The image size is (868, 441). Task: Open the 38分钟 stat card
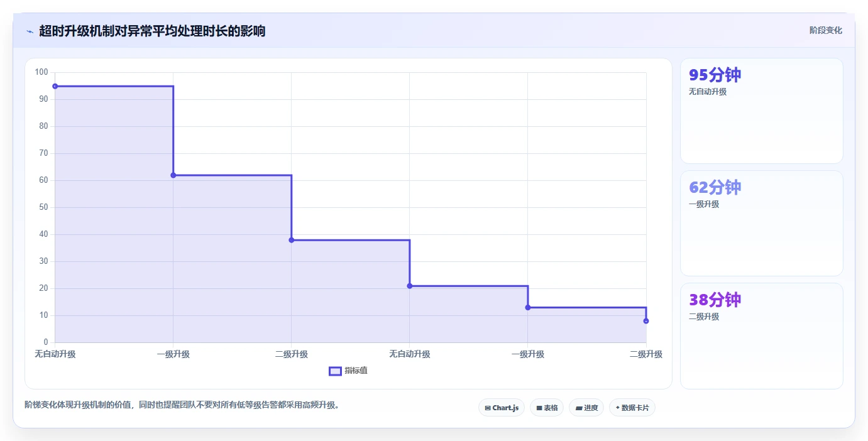(762, 336)
